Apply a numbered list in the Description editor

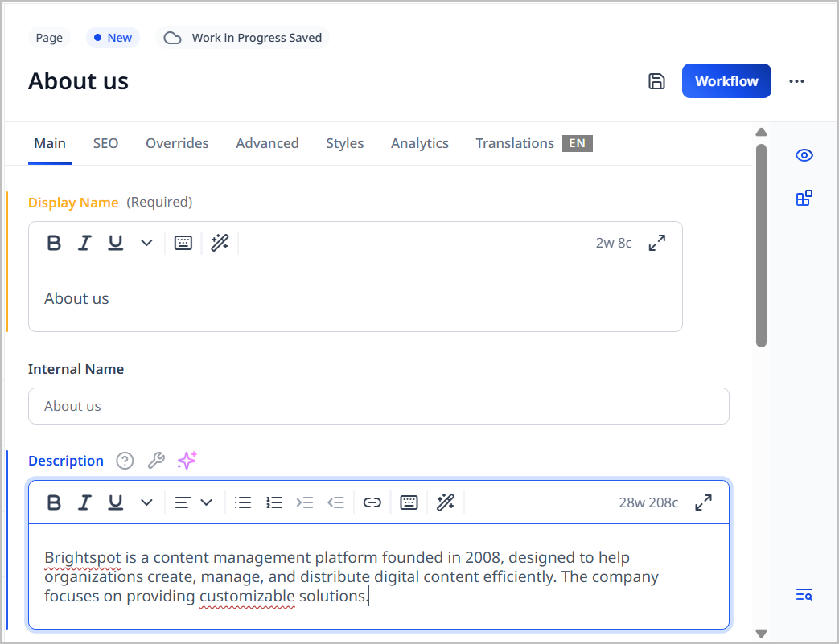pos(274,502)
